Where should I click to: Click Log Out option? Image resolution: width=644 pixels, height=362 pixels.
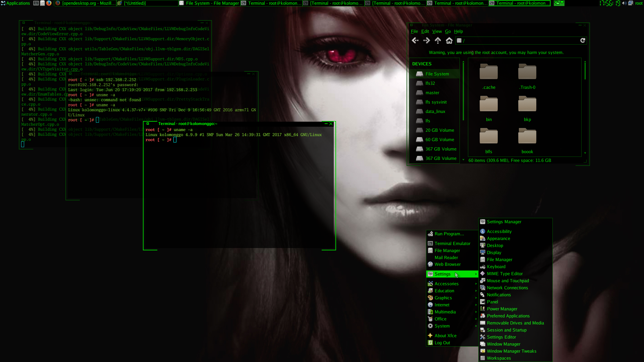tap(442, 343)
